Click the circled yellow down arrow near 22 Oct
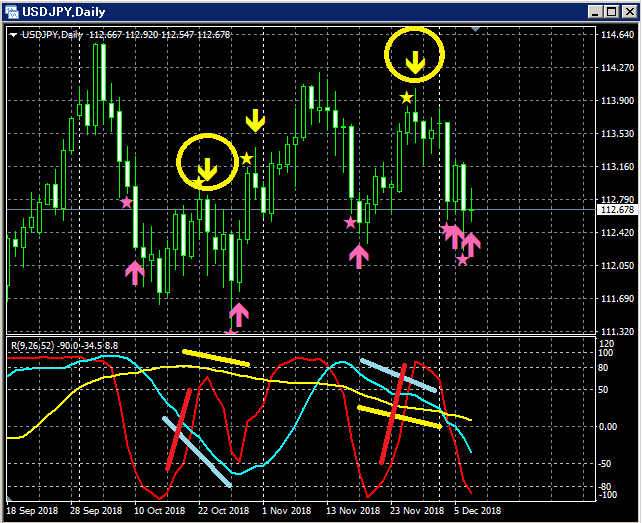This screenshot has height=523, width=642. point(208,169)
